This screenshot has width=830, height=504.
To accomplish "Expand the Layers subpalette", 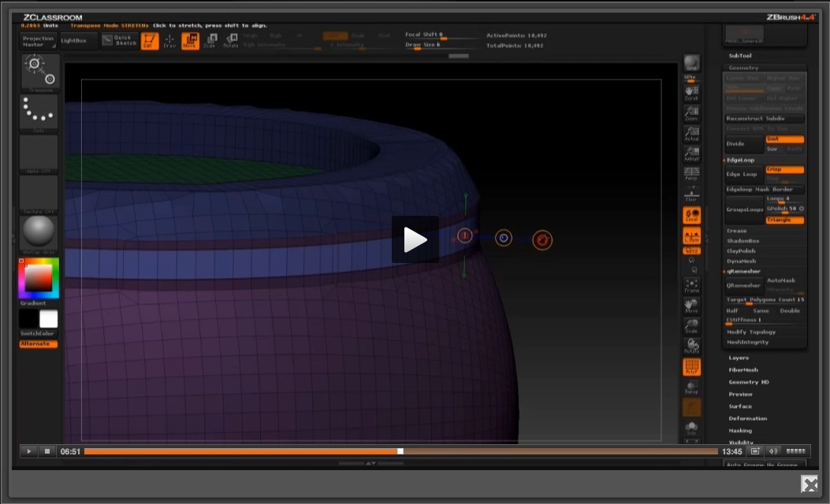I will 739,358.
